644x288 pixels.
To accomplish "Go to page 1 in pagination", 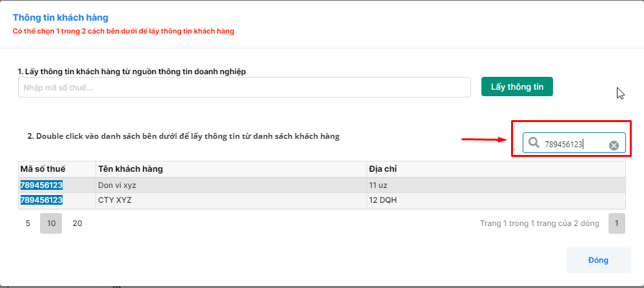I will [x=617, y=223].
